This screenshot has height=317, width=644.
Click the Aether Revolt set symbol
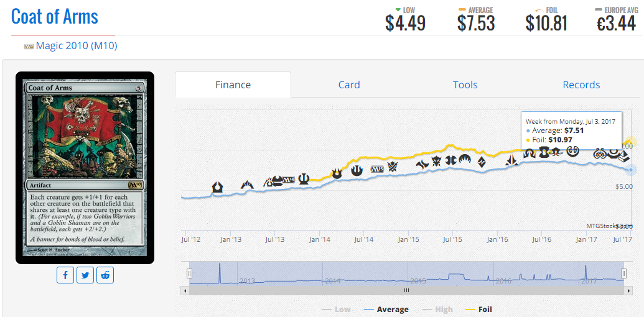(x=600, y=154)
